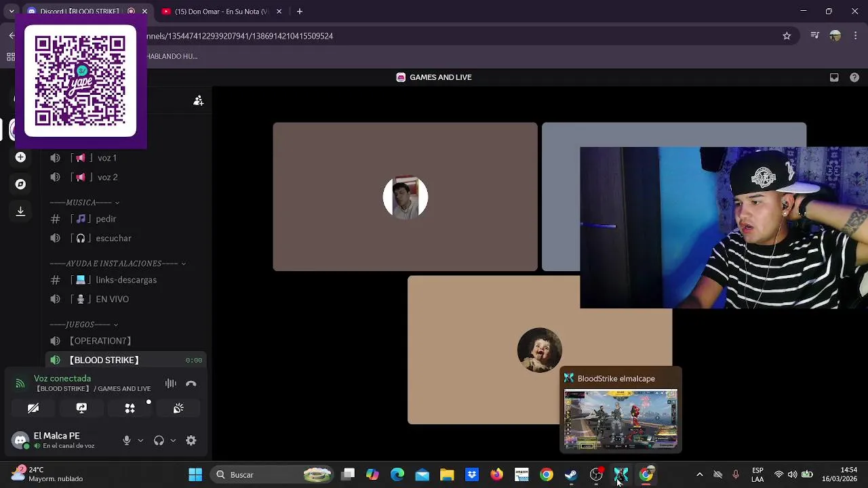Click the Buscar taskbar search box
Image resolution: width=868 pixels, height=488 pixels.
pyautogui.click(x=273, y=475)
